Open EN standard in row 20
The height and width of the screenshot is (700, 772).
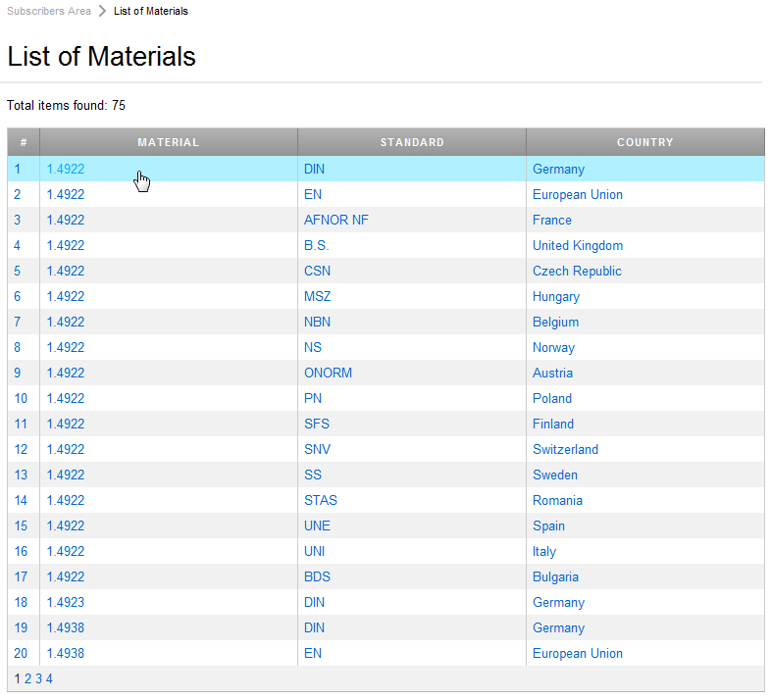coord(313,654)
